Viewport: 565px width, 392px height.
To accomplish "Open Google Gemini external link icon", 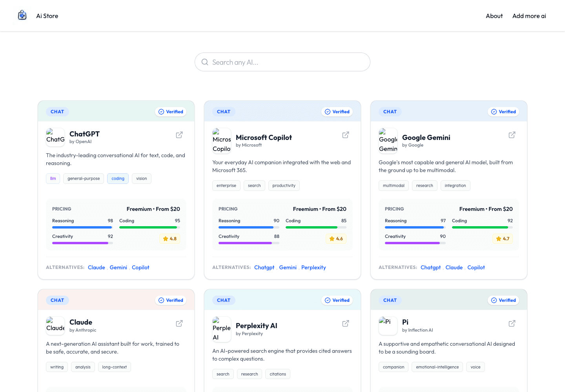I will click(512, 135).
